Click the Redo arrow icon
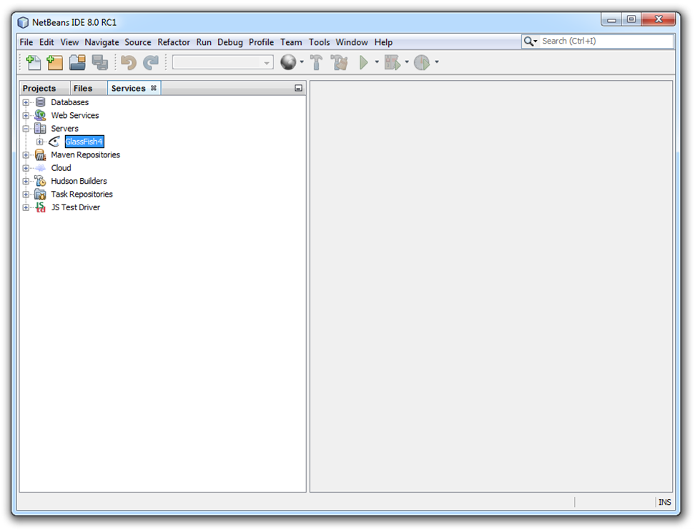The width and height of the screenshot is (700, 532). coord(151,62)
